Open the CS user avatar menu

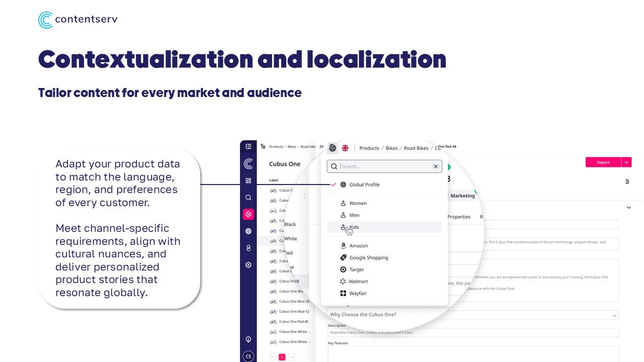click(x=248, y=356)
